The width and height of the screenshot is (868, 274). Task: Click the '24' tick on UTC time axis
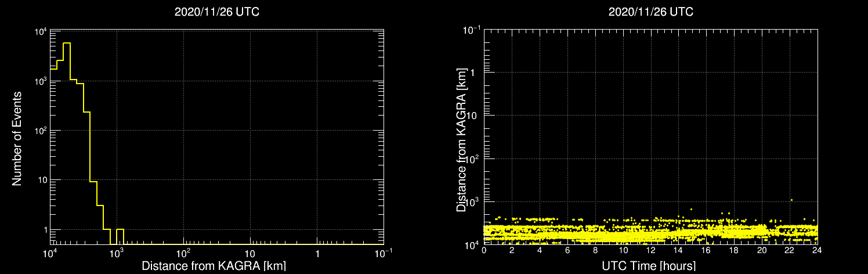point(817,251)
